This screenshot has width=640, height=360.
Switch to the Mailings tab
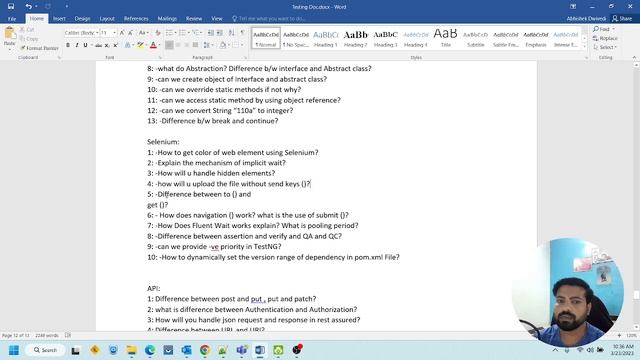(167, 19)
